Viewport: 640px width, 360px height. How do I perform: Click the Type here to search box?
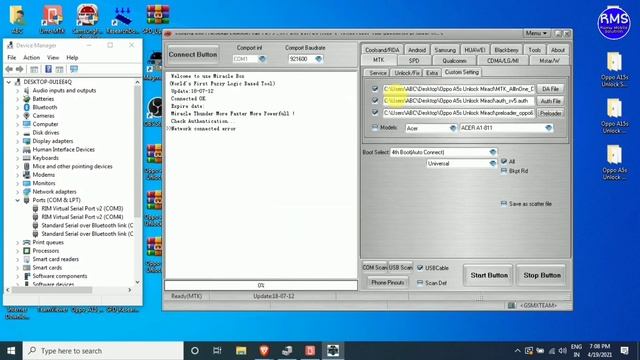click(103, 351)
